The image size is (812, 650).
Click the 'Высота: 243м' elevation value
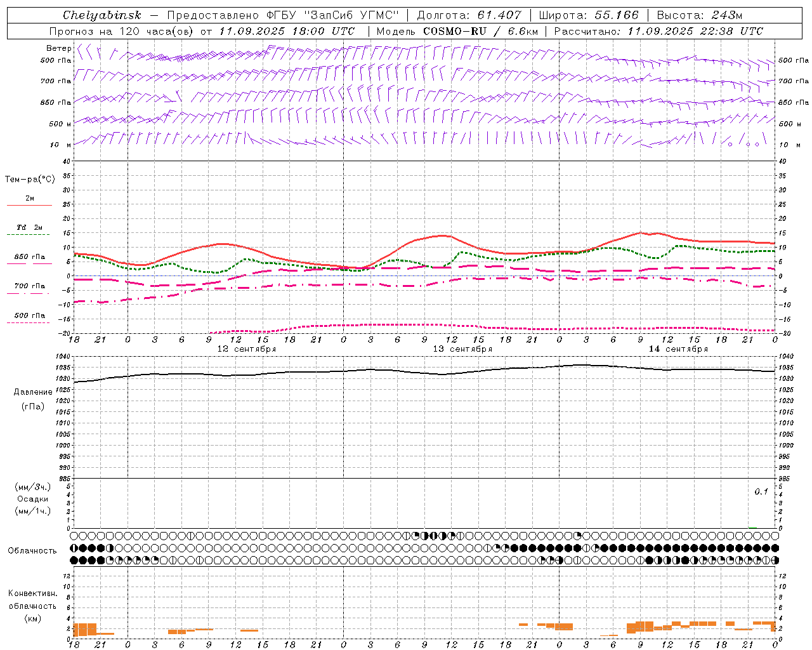(699, 15)
